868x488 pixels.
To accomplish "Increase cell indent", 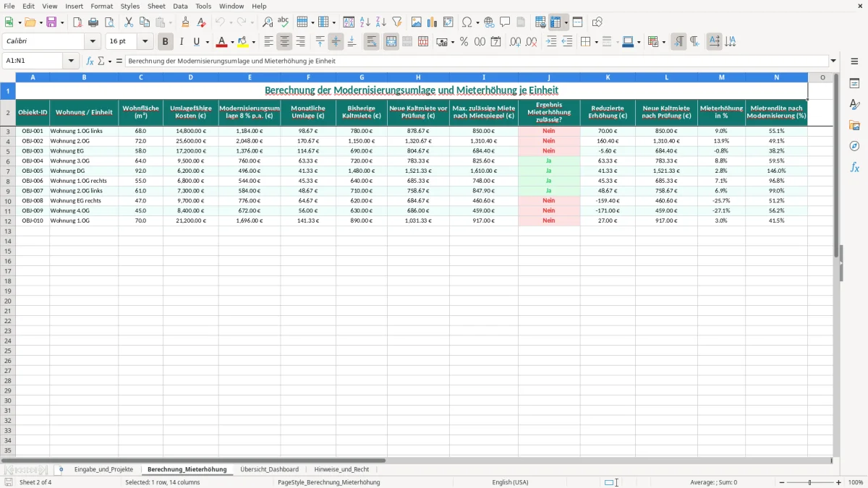I will (551, 42).
